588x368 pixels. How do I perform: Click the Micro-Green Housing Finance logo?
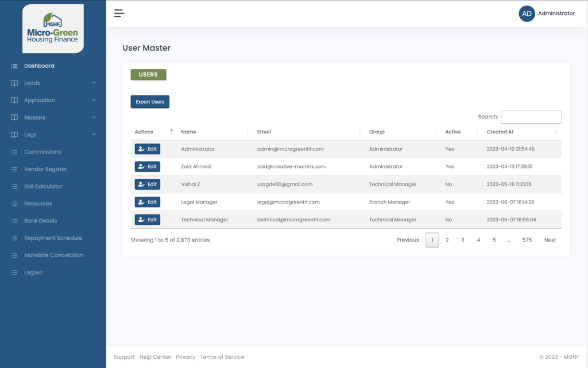[x=53, y=29]
